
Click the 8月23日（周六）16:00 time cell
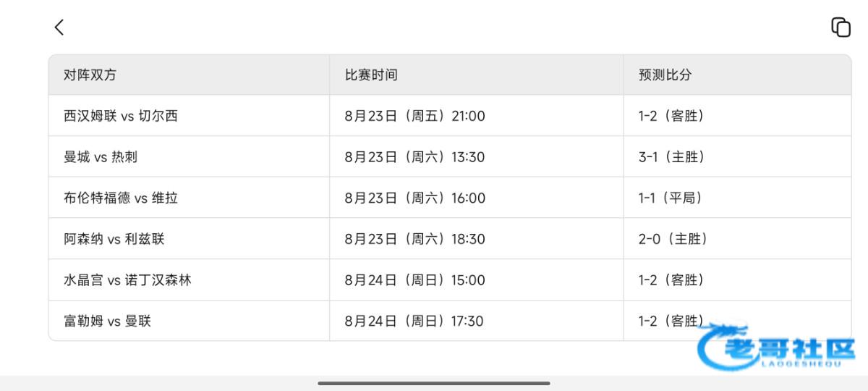415,198
